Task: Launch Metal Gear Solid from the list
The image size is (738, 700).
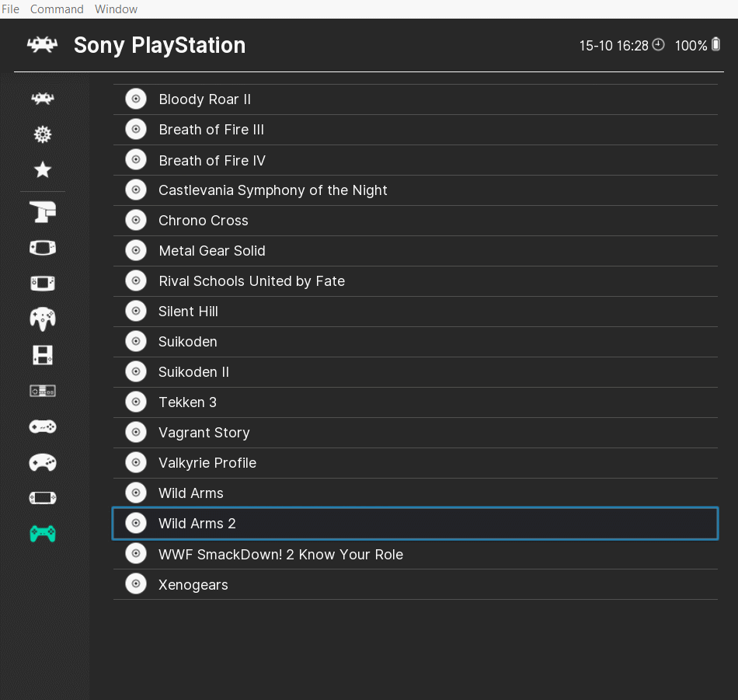Action: click(x=212, y=250)
